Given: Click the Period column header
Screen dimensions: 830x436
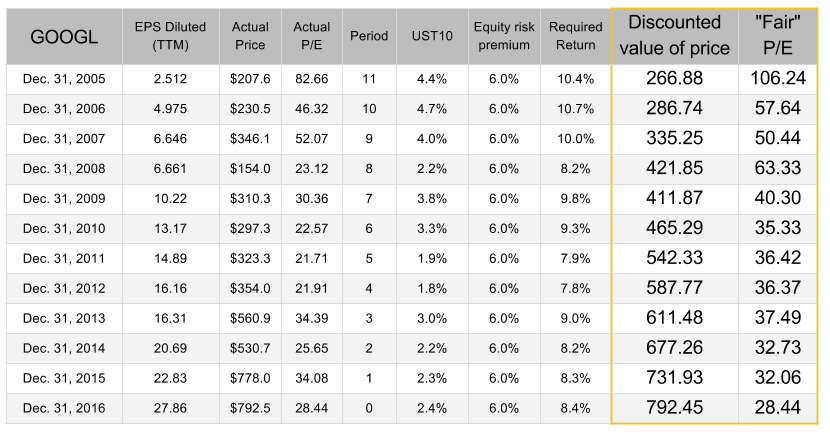Looking at the screenshot, I should tap(369, 38).
